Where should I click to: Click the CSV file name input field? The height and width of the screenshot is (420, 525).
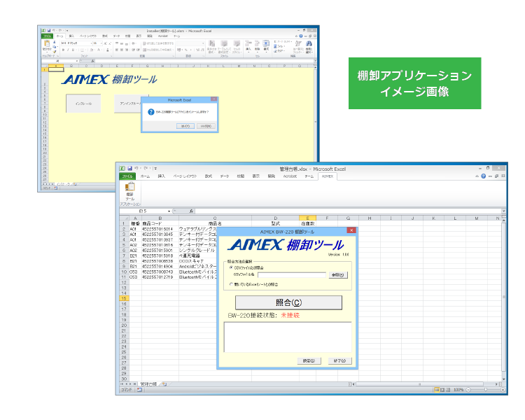coord(292,275)
